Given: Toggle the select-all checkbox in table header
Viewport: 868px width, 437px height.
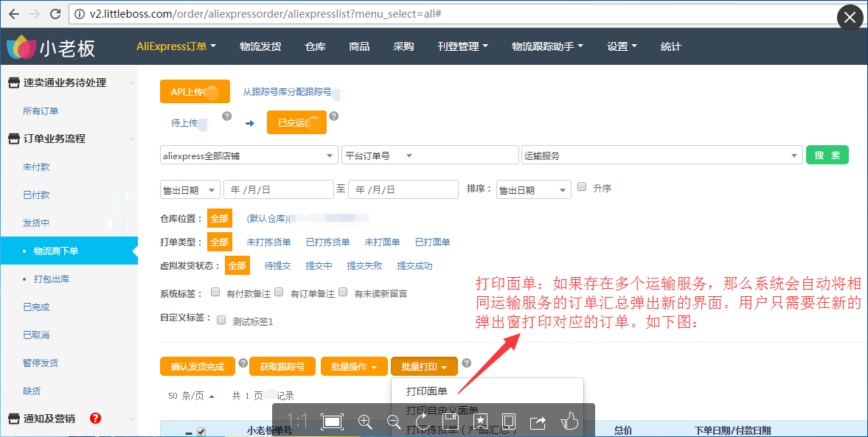Looking at the screenshot, I should click(201, 431).
